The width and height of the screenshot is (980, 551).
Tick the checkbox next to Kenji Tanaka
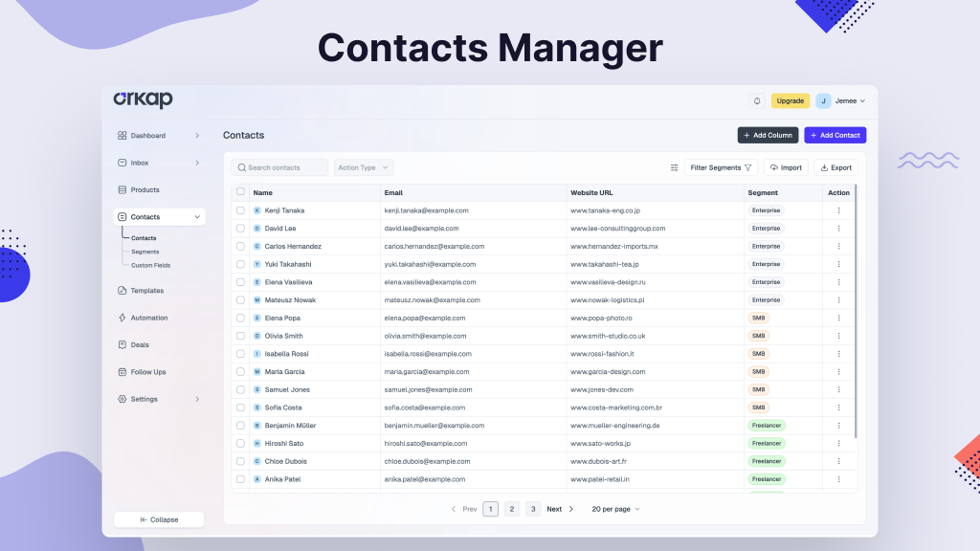coord(241,210)
